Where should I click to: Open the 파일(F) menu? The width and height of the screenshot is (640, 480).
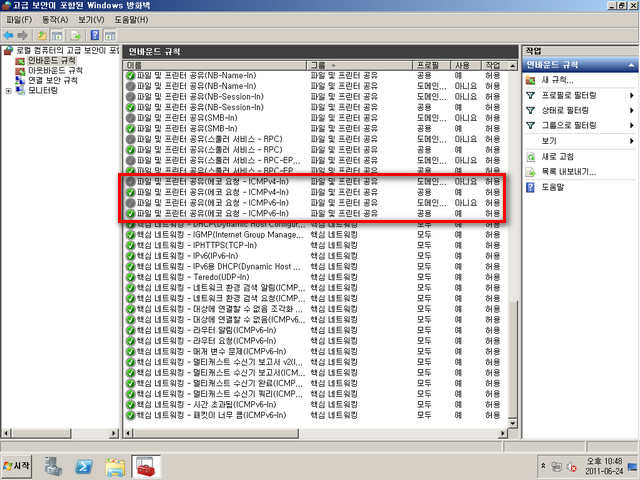point(19,20)
